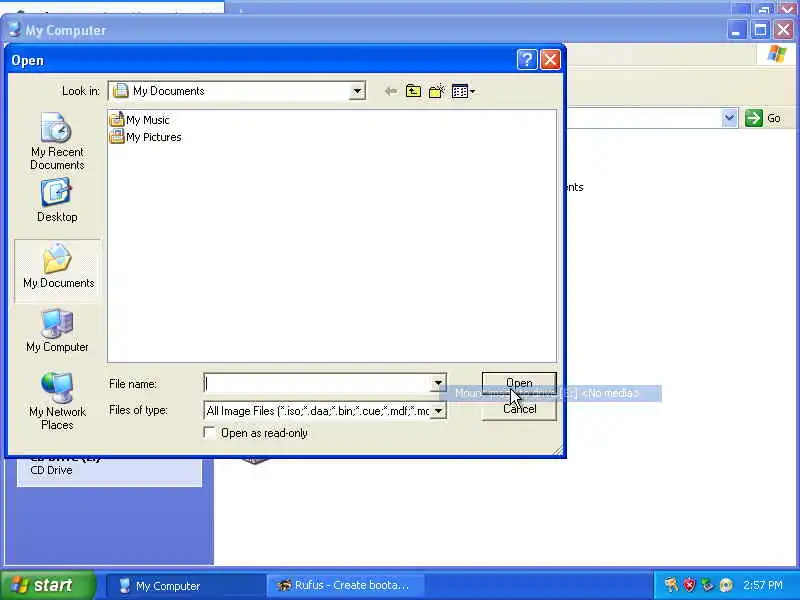Viewport: 800px width, 600px height.
Task: Click the security shield tray icon
Action: coord(689,585)
